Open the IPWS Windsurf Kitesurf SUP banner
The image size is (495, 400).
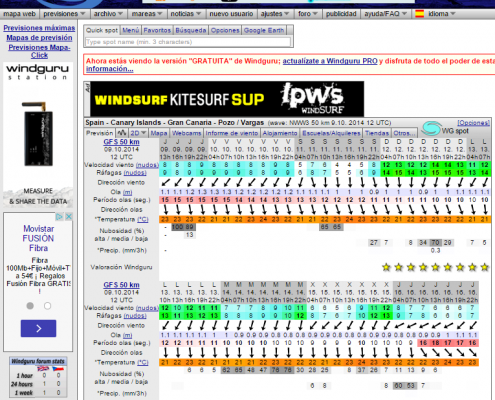click(x=227, y=99)
